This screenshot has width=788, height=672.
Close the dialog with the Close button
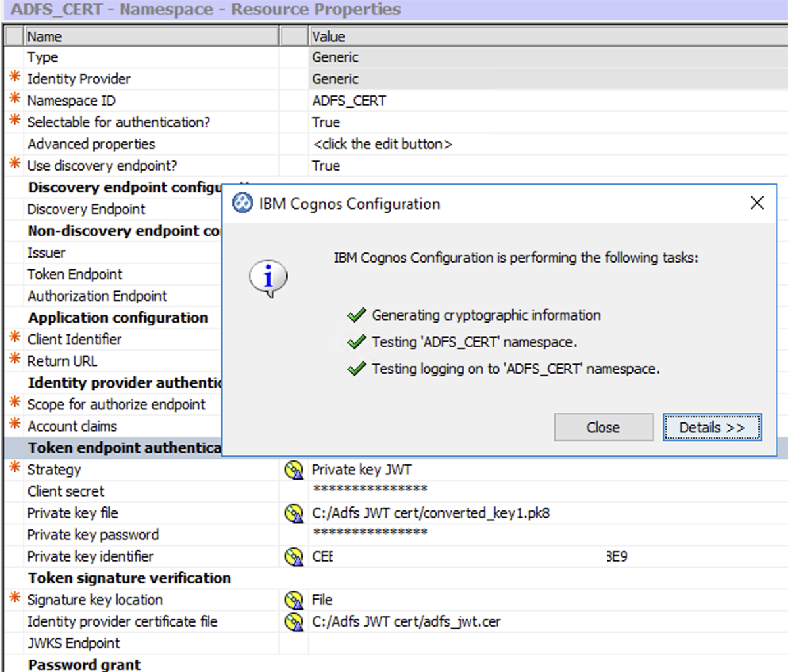[603, 428]
